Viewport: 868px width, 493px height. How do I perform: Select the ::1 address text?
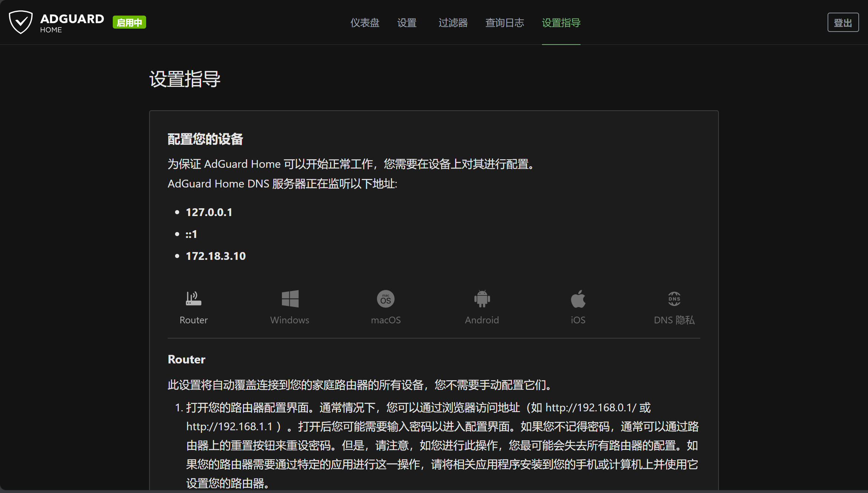coord(191,234)
